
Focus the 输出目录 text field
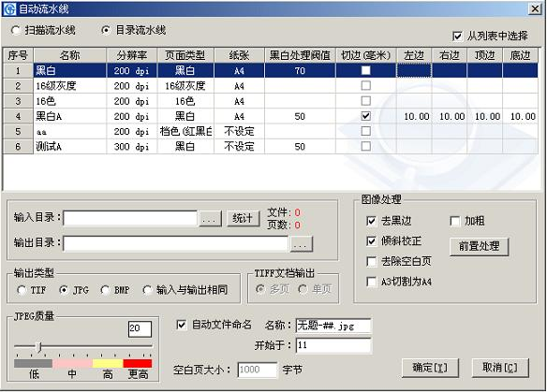[x=176, y=244]
